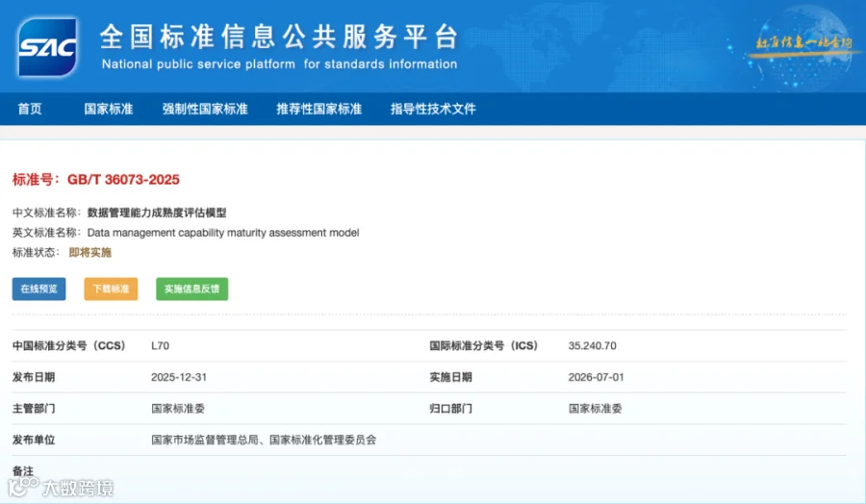Open the 强制性国家标准 nav item

205,109
